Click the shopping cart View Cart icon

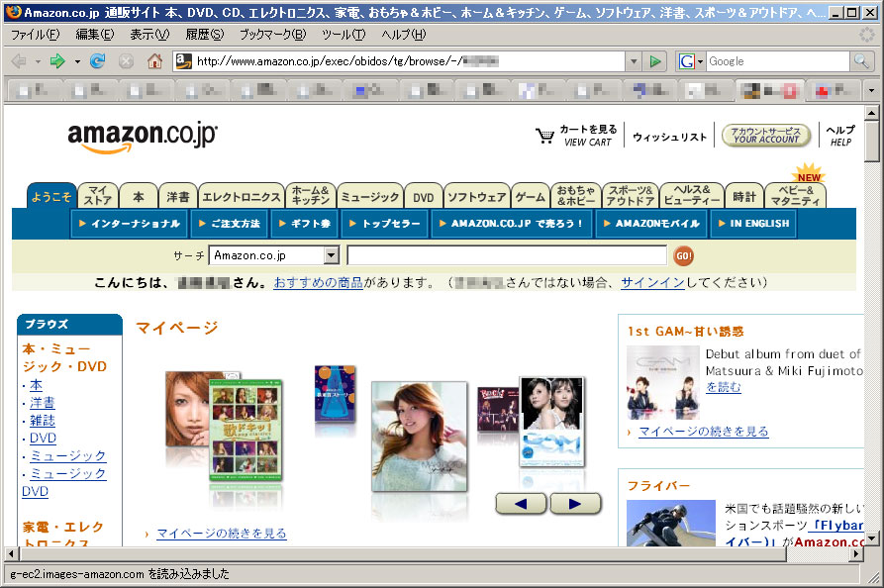pyautogui.click(x=545, y=136)
